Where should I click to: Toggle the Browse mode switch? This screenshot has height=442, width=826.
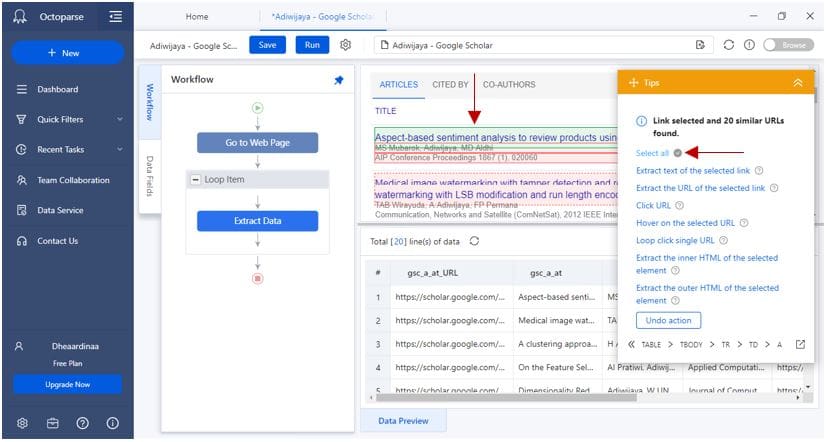pyautogui.click(x=785, y=45)
